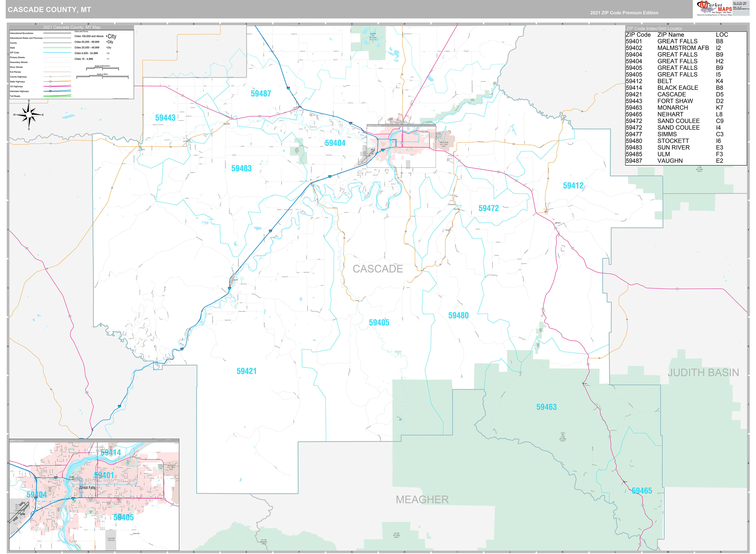Select the 59472 SAND COULEE C9 index row
Viewport: 756px width, 554px height.
675,121
